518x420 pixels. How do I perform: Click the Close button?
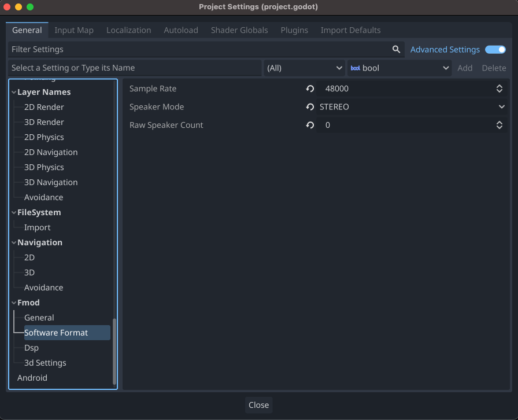[258, 405]
